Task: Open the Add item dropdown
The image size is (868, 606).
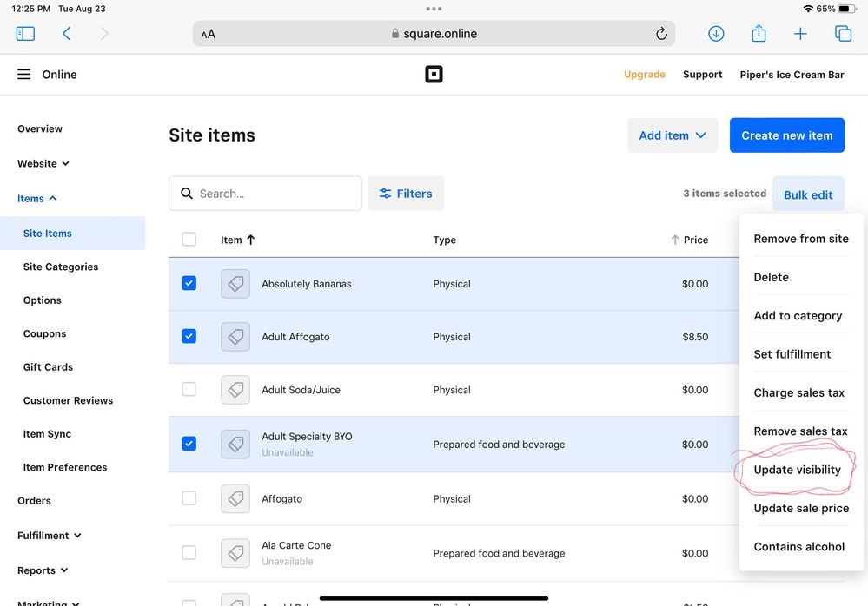Action: point(673,135)
